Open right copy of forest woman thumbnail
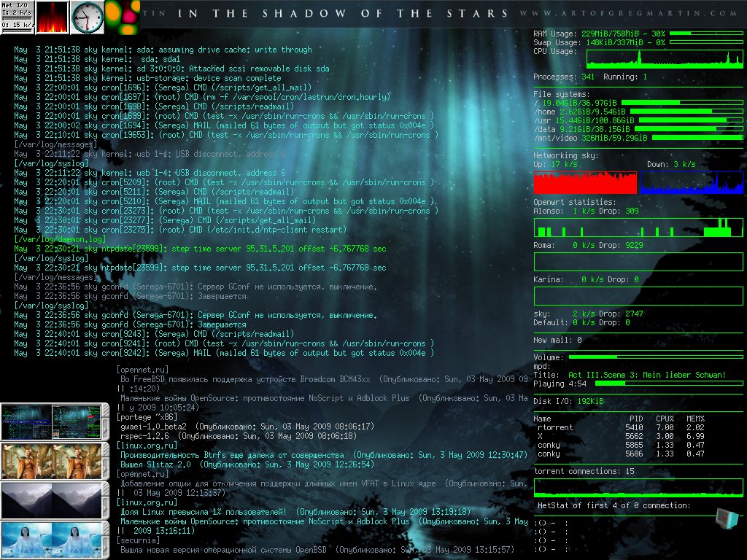This screenshot has height=560, width=747. pos(76,461)
